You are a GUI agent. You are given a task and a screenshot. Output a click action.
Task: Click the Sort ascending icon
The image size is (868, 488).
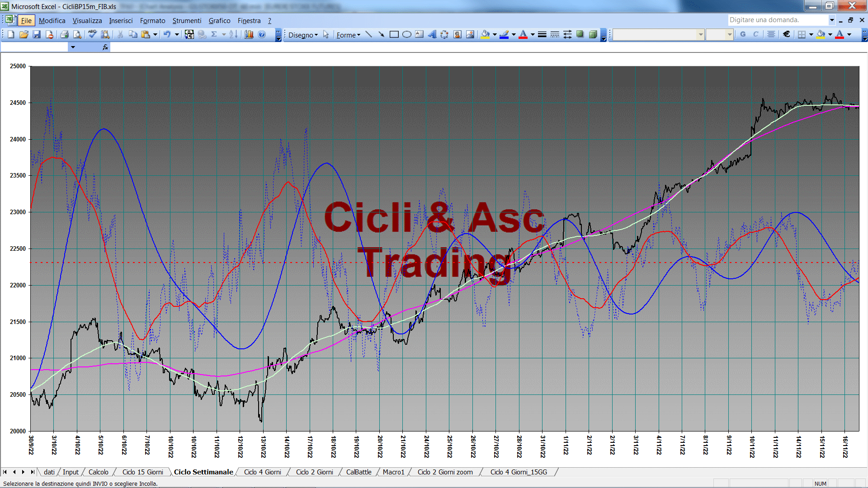point(233,34)
